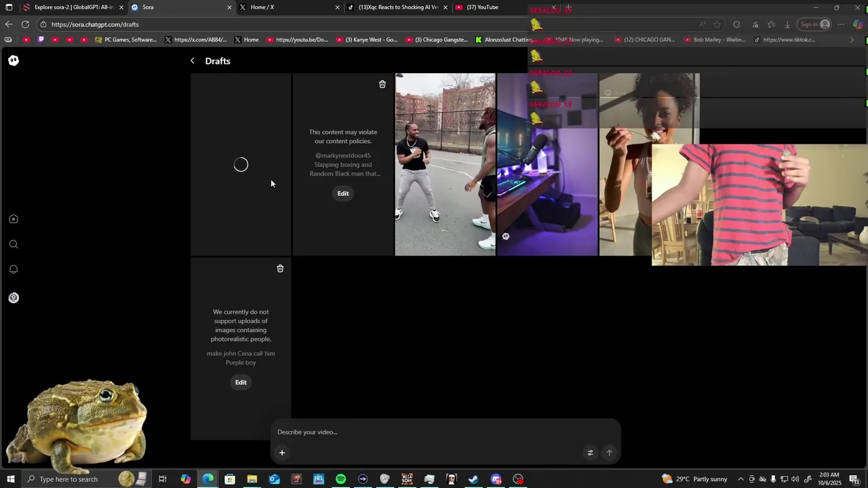Open Microsoft Store from taskbar
This screenshot has width=868, height=488.
pos(230,479)
